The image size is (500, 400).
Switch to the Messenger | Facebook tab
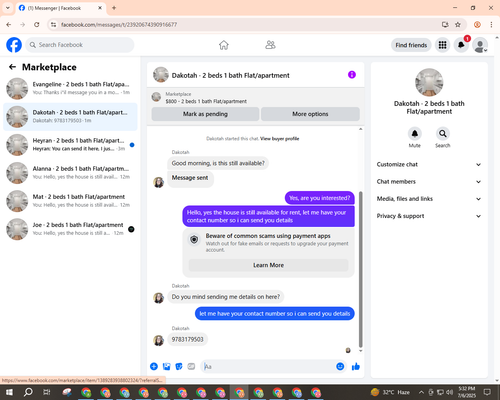tap(60, 8)
